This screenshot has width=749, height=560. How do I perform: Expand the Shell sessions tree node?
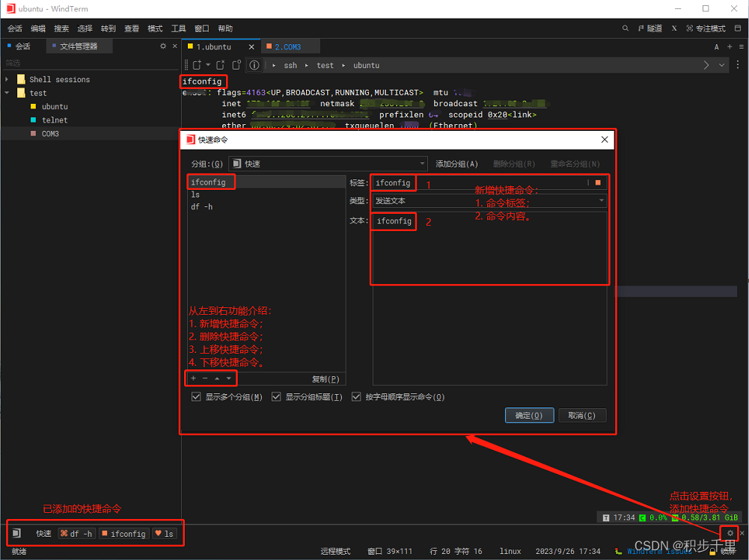coord(7,79)
